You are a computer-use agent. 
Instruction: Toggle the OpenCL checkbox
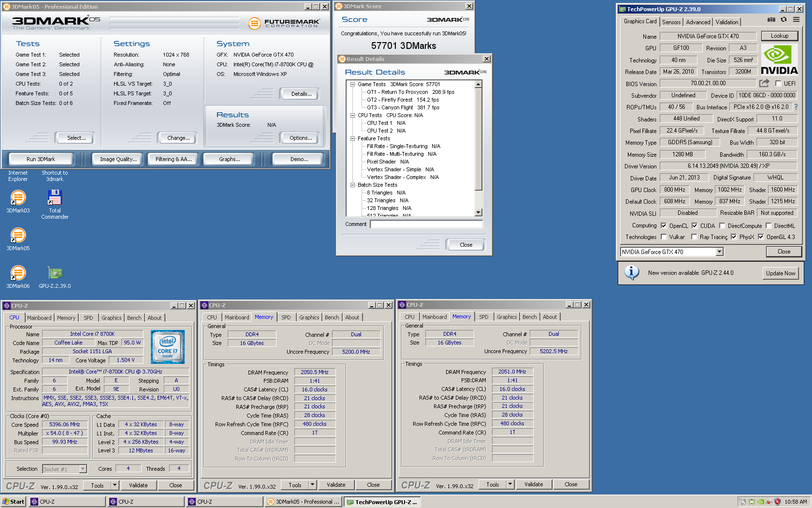[x=664, y=225]
